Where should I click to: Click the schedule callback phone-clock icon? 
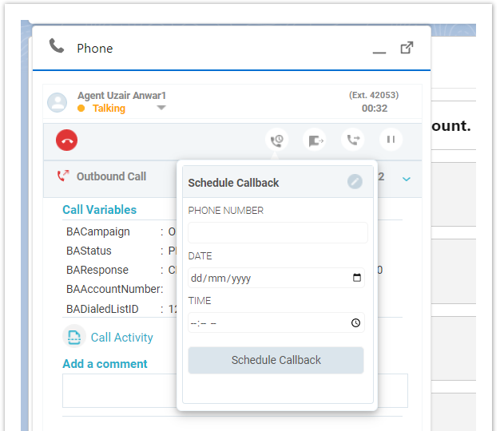pos(276,140)
